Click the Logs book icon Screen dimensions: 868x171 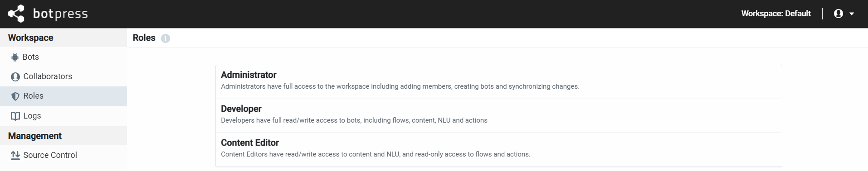click(x=15, y=116)
